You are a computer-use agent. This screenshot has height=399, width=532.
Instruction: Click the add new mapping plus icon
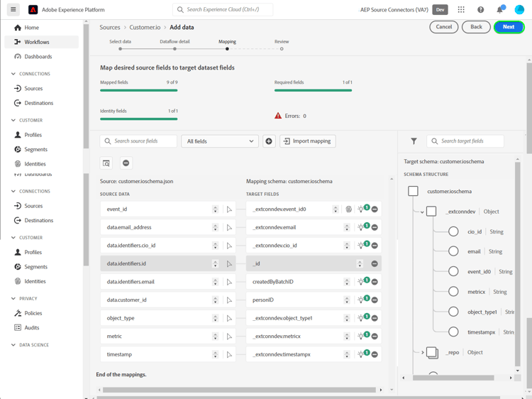269,141
